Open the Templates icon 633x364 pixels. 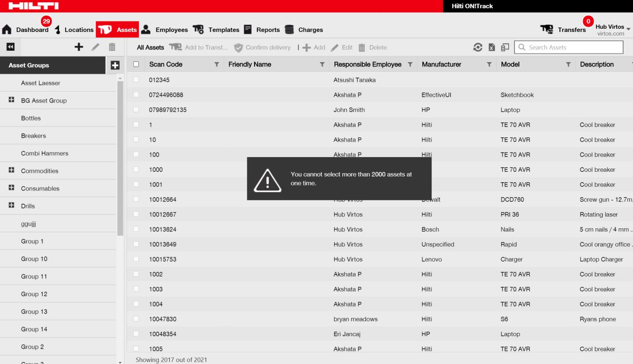tap(198, 29)
